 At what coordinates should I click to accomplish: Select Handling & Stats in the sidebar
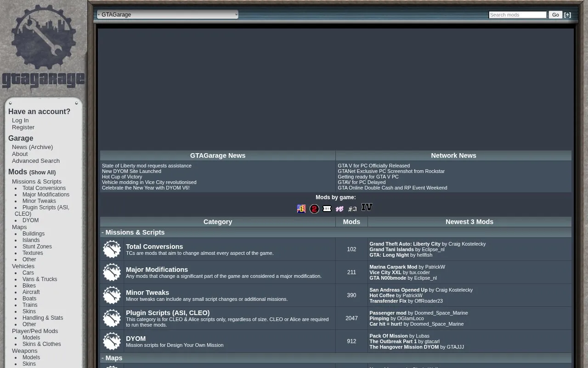coord(43,318)
